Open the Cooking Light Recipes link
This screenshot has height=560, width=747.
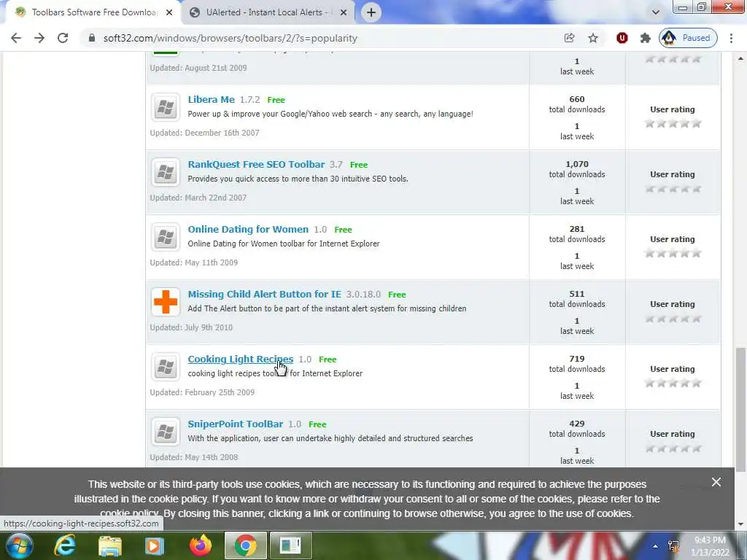(241, 359)
